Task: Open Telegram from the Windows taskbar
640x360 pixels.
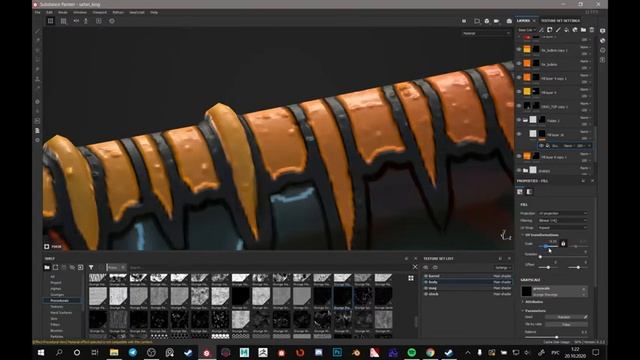Action: (133, 352)
